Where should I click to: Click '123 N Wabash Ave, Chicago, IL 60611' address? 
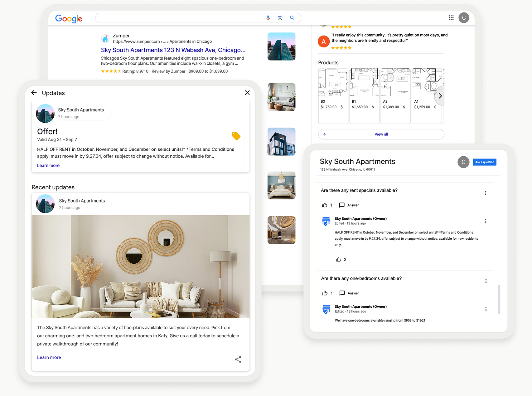(x=347, y=169)
